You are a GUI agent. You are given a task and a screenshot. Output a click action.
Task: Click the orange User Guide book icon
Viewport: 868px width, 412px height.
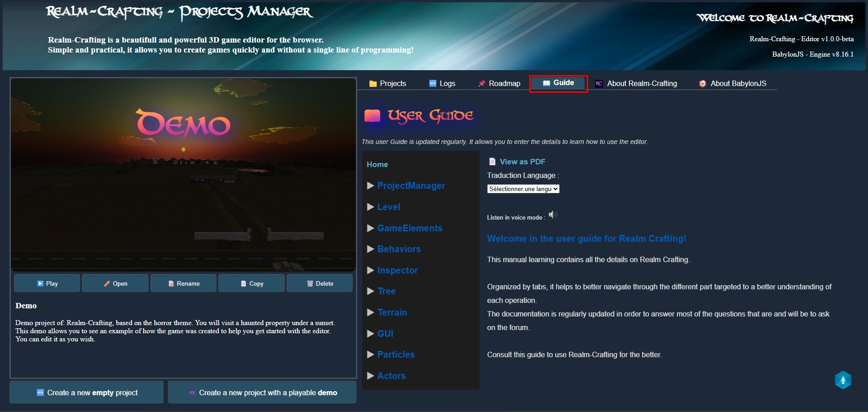pyautogui.click(x=372, y=116)
